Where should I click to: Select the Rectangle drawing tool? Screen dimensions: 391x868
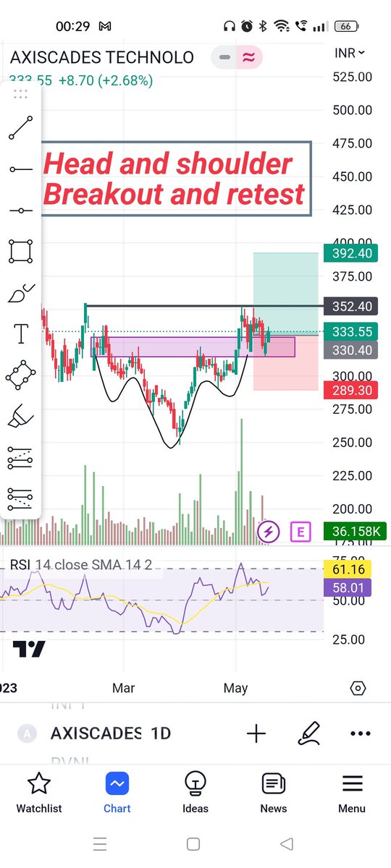point(20,252)
